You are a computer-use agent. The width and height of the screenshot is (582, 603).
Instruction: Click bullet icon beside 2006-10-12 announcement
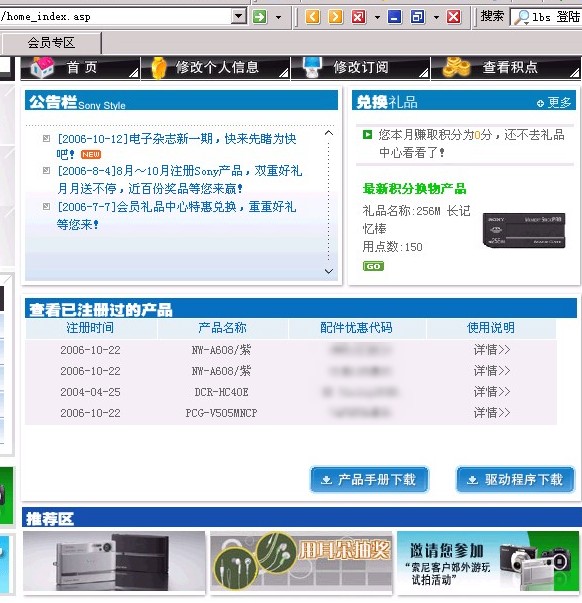click(x=46, y=138)
